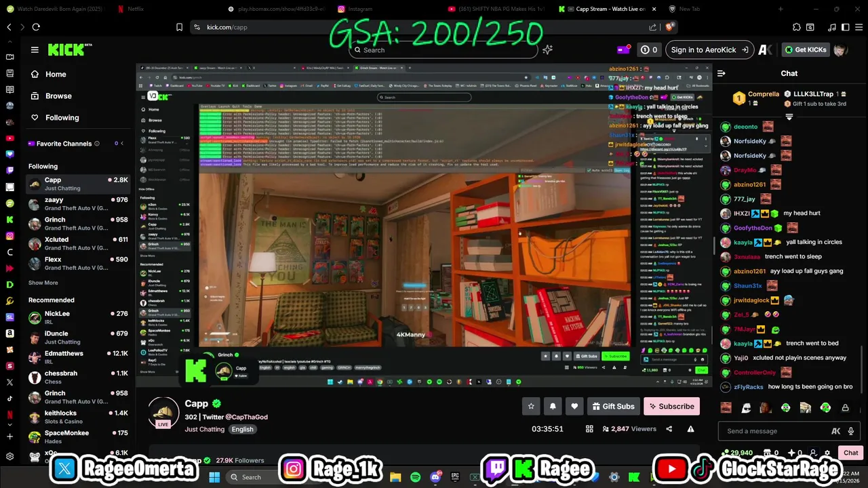The width and height of the screenshot is (868, 488).
Task: Toggle the heart follow button
Action: (x=574, y=406)
